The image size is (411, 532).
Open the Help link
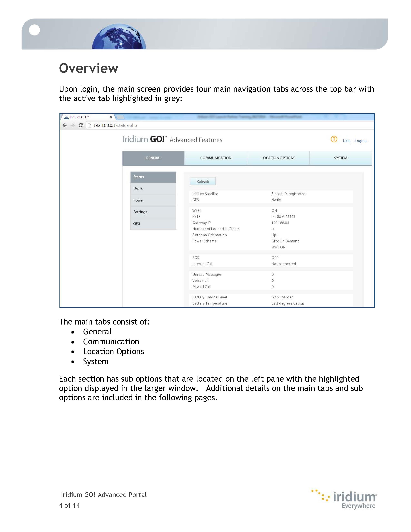pyautogui.click(x=347, y=141)
